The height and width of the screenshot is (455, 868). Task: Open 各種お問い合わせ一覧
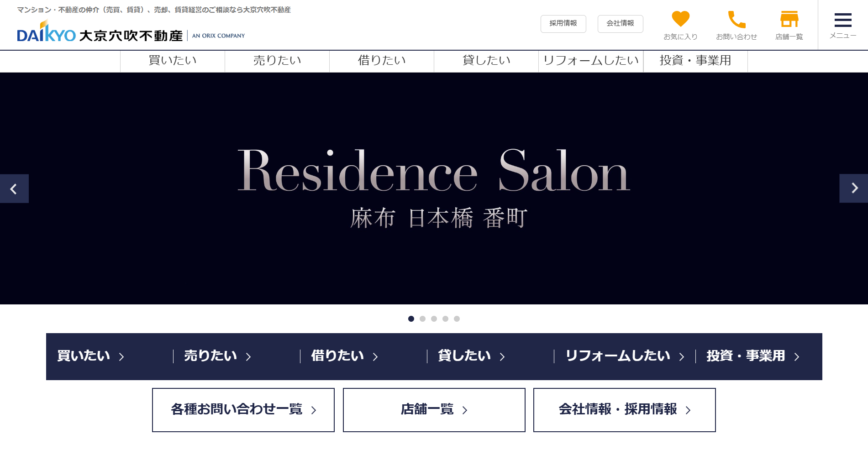tap(243, 409)
